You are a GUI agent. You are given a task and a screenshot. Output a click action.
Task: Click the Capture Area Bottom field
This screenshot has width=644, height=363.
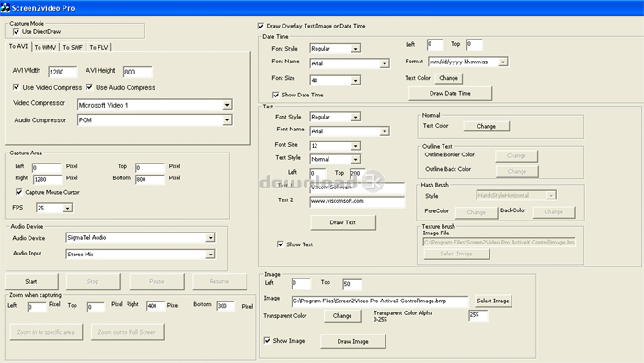click(149, 179)
